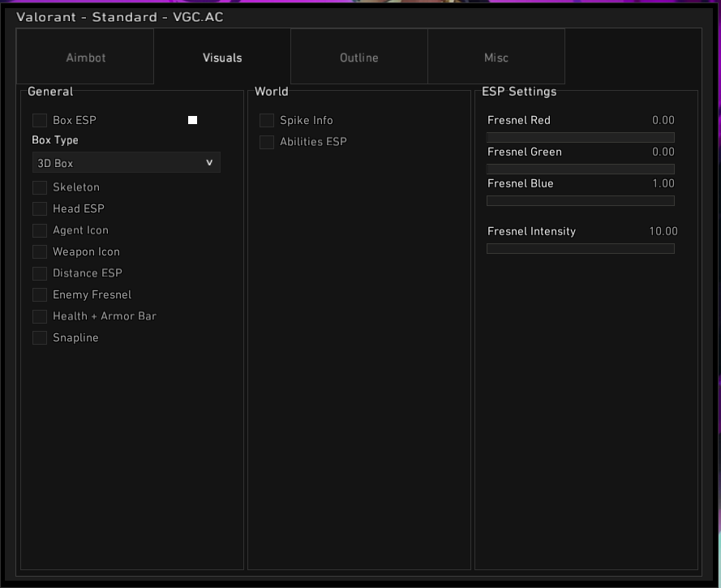This screenshot has height=588, width=721.
Task: Click the Fresnel Blue label
Action: (521, 184)
